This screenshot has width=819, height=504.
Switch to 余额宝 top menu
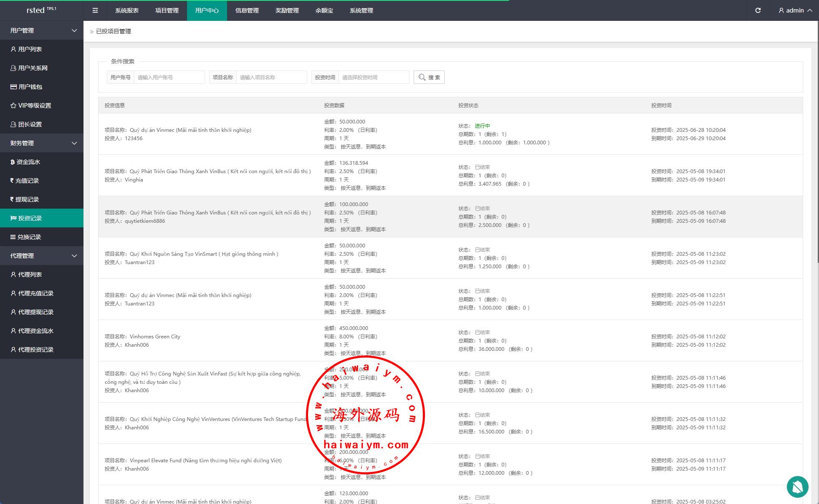coord(324,10)
